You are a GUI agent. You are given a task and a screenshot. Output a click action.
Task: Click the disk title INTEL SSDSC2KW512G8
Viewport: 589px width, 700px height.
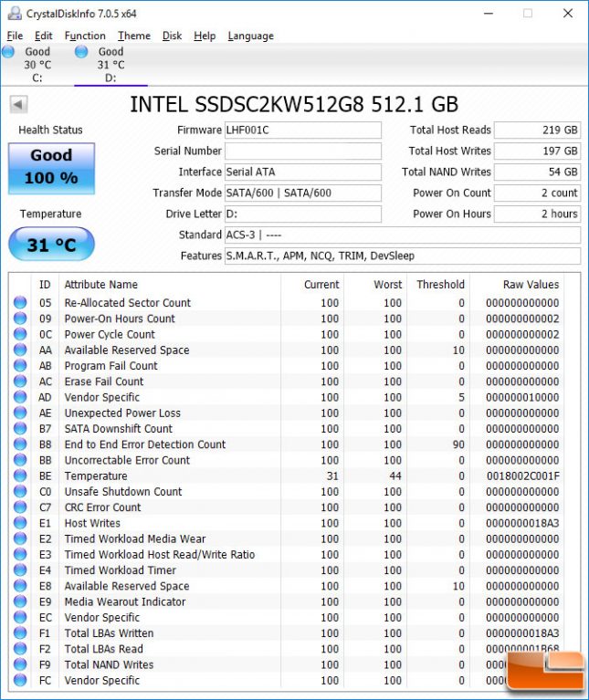point(294,104)
